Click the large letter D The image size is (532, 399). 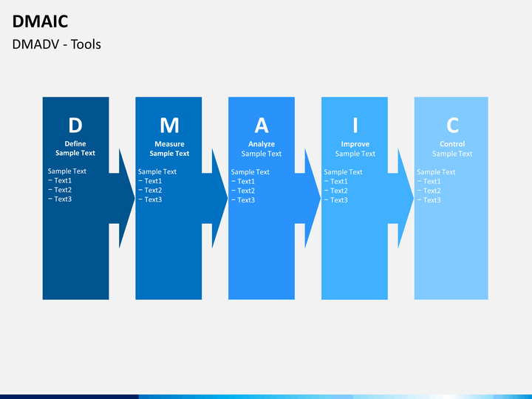pyautogui.click(x=75, y=125)
